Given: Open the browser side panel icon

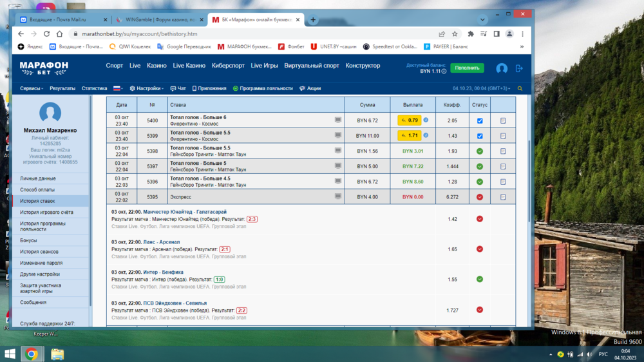Looking at the screenshot, I should [497, 34].
